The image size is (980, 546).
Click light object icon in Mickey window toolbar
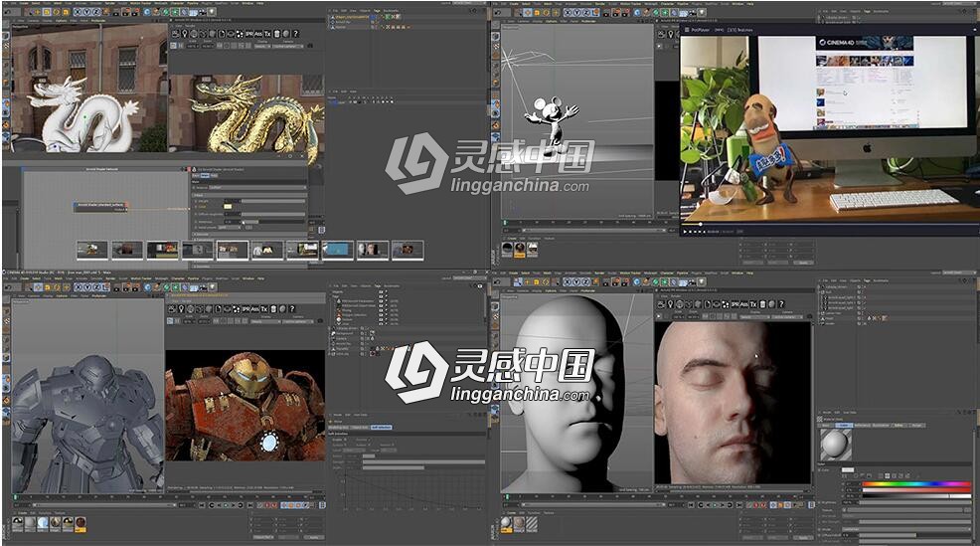point(702,12)
